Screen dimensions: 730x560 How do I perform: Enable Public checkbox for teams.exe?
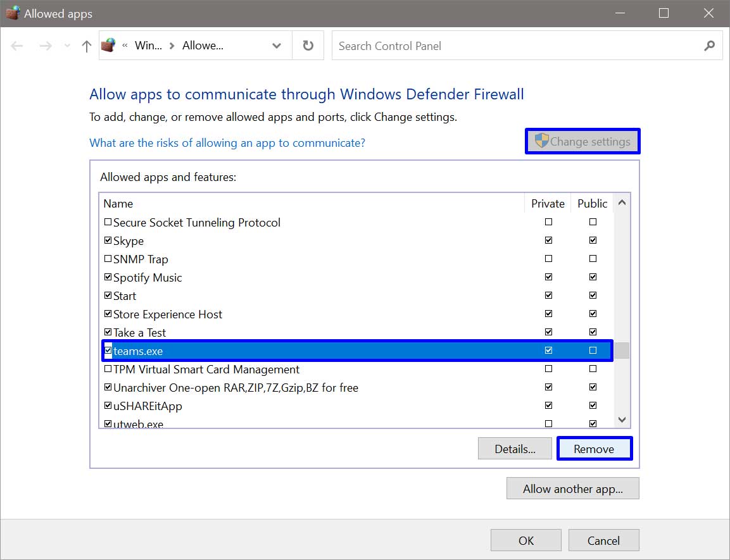point(593,350)
